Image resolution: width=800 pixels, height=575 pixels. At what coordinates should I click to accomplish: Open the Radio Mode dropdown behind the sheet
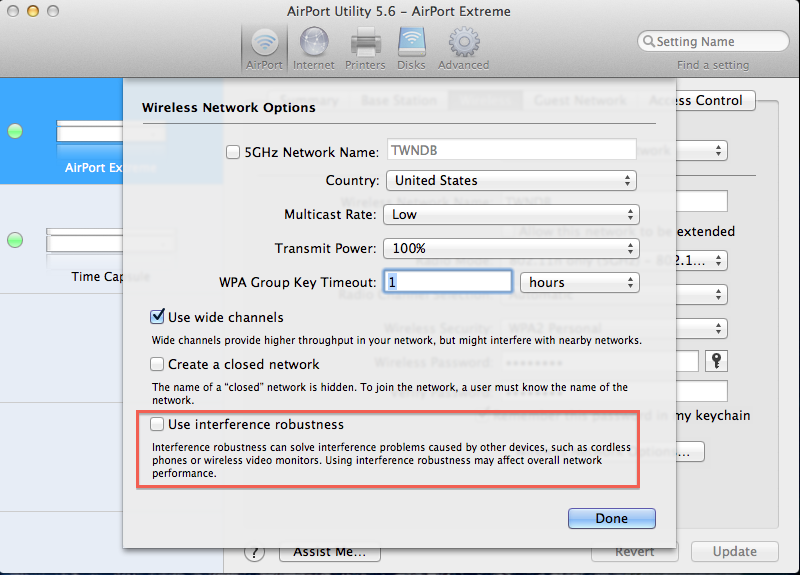coord(702,261)
